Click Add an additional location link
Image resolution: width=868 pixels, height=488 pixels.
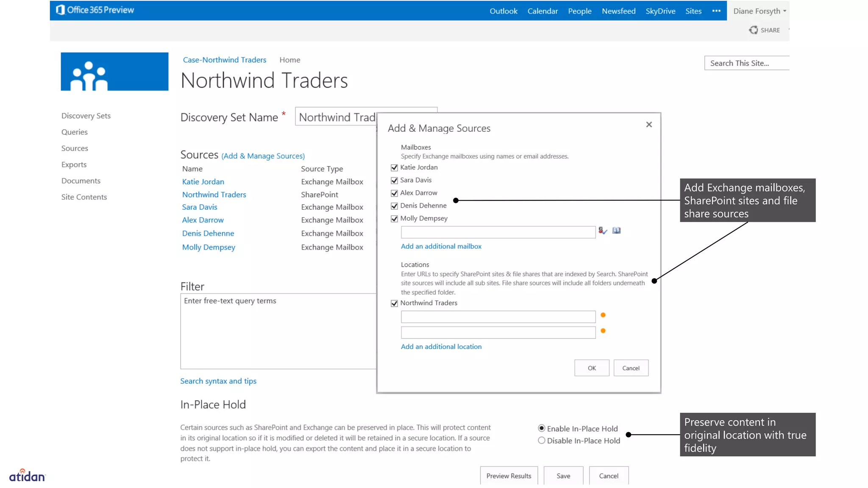click(441, 347)
